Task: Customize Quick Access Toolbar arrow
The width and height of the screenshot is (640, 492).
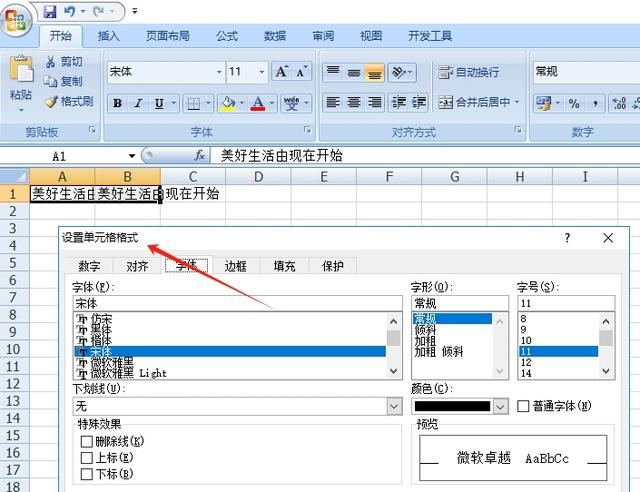Action: coord(135,11)
